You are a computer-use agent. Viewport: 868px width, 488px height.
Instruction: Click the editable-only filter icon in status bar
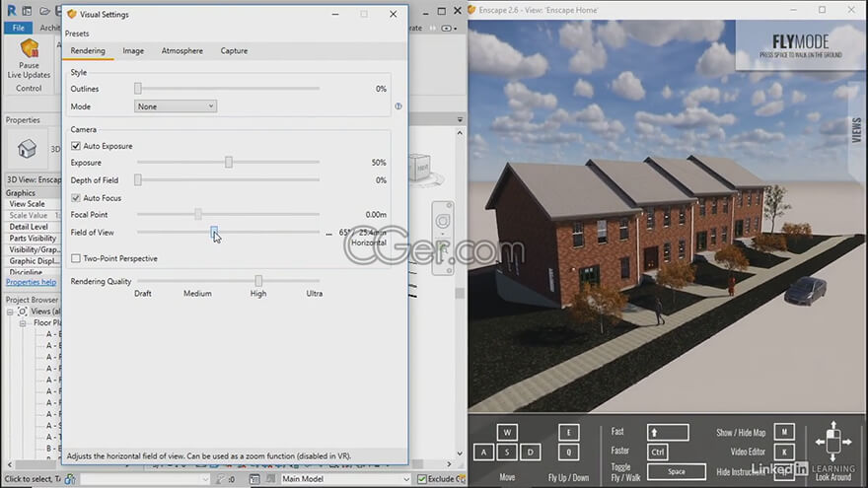(x=220, y=479)
